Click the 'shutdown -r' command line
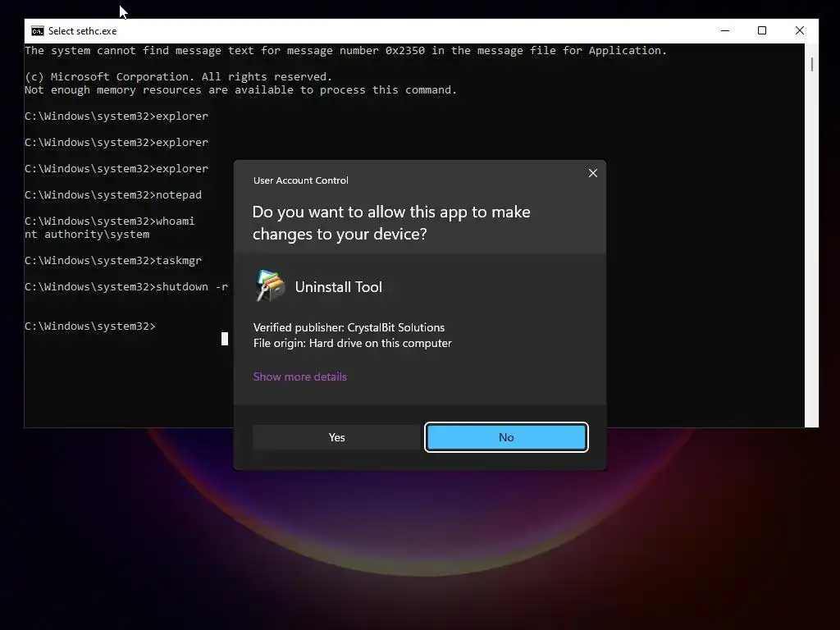This screenshot has width=840, height=630. (126, 286)
